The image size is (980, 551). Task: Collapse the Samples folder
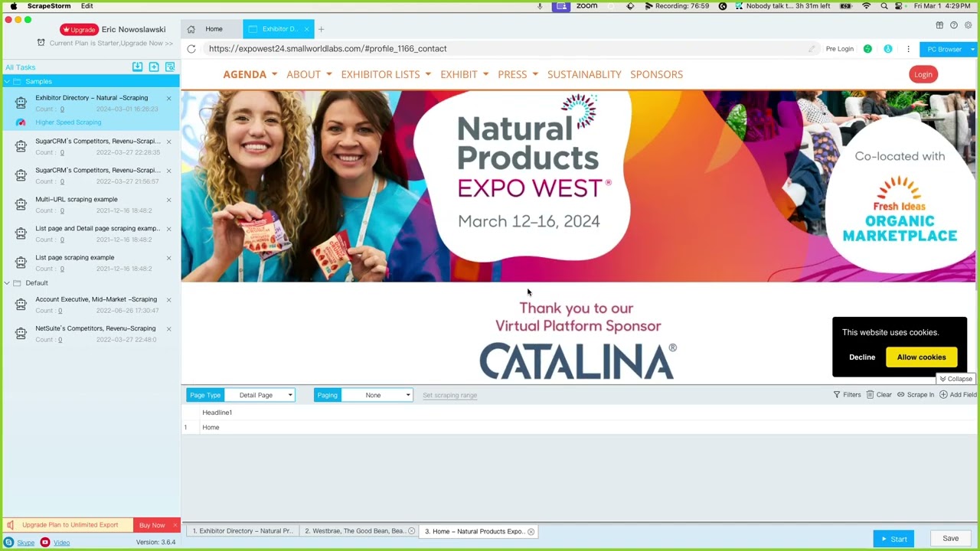point(7,82)
